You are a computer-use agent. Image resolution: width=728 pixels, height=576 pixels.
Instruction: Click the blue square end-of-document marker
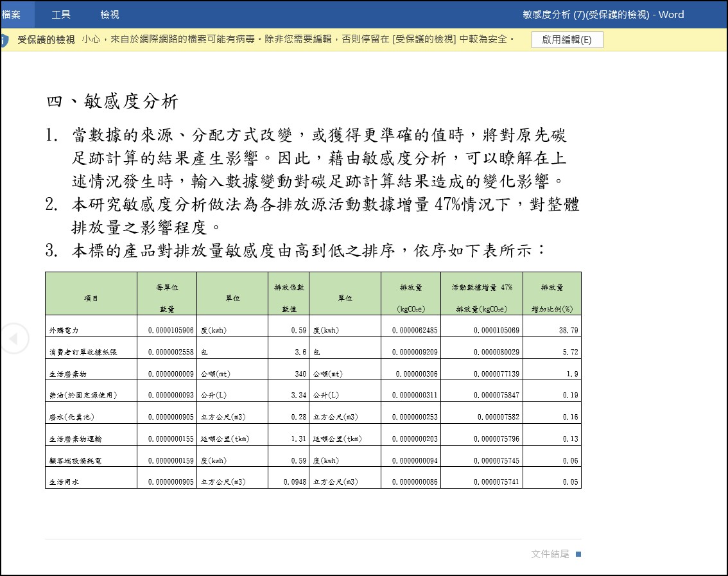[578, 554]
